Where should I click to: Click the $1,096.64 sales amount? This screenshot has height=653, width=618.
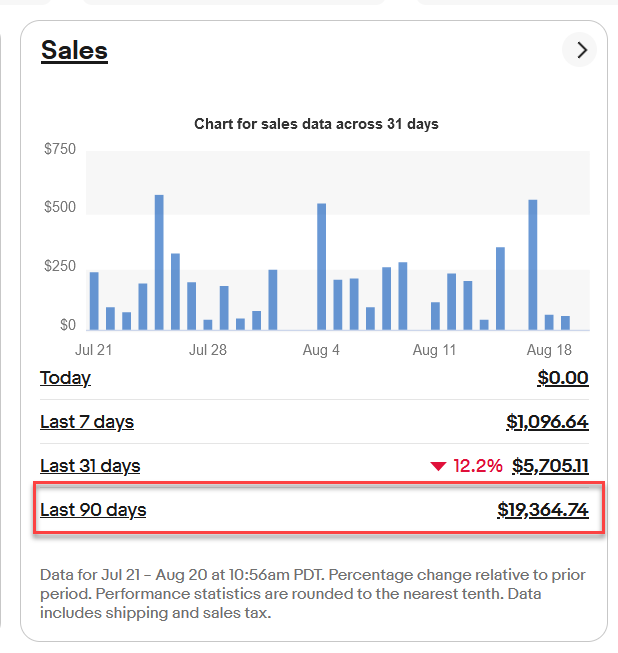coord(547,422)
